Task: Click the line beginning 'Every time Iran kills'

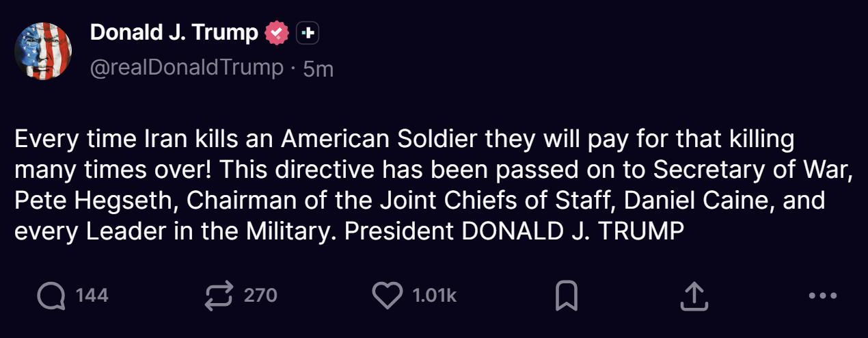Action: click(404, 140)
